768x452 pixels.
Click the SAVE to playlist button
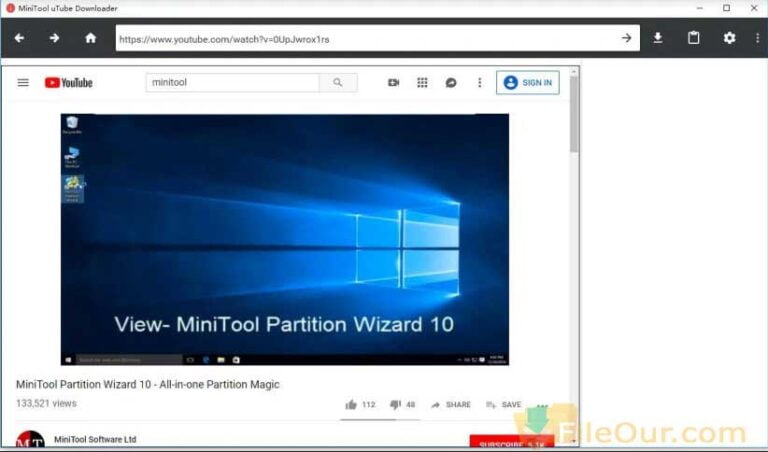point(504,404)
